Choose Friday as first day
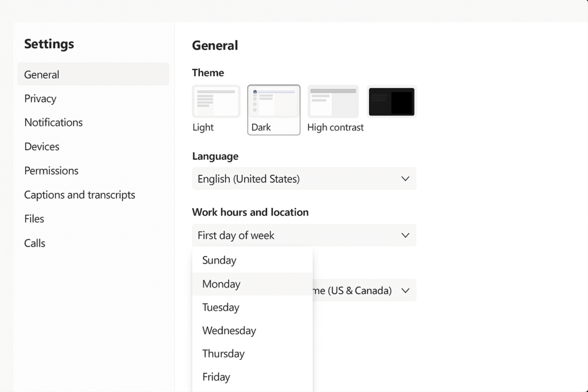588x392 pixels. pos(253,377)
